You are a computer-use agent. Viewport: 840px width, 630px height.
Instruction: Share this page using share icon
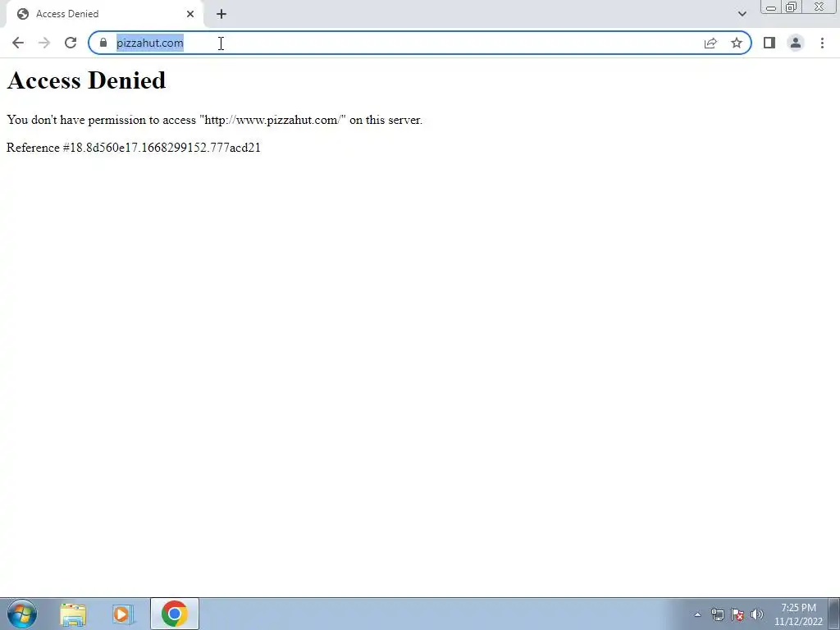(x=710, y=43)
